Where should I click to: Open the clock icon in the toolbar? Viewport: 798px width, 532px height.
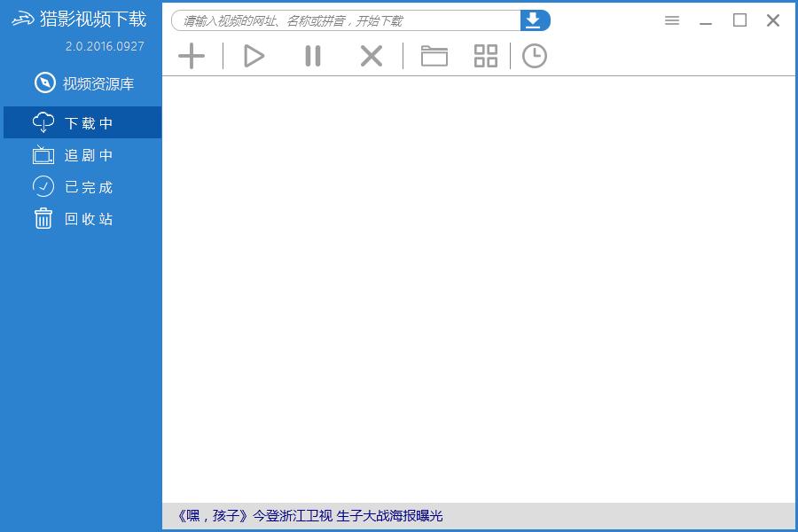pos(534,56)
